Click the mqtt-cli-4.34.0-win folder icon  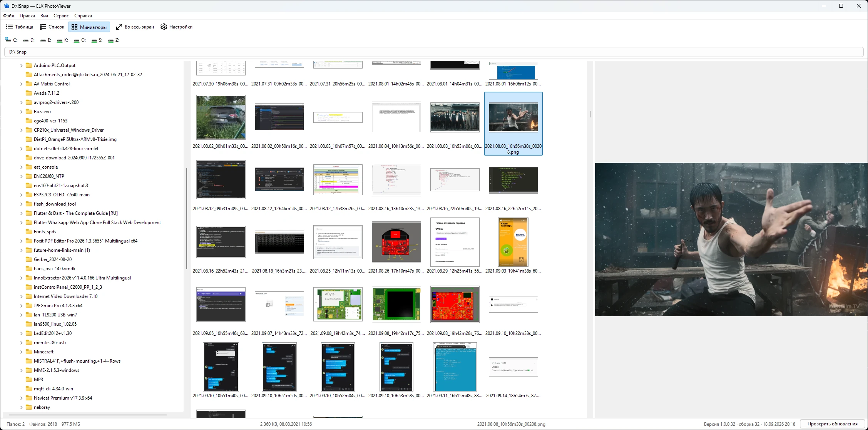click(29, 389)
